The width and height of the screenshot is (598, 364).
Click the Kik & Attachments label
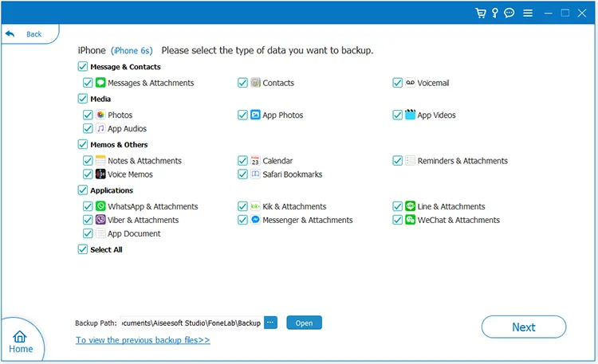coord(294,206)
